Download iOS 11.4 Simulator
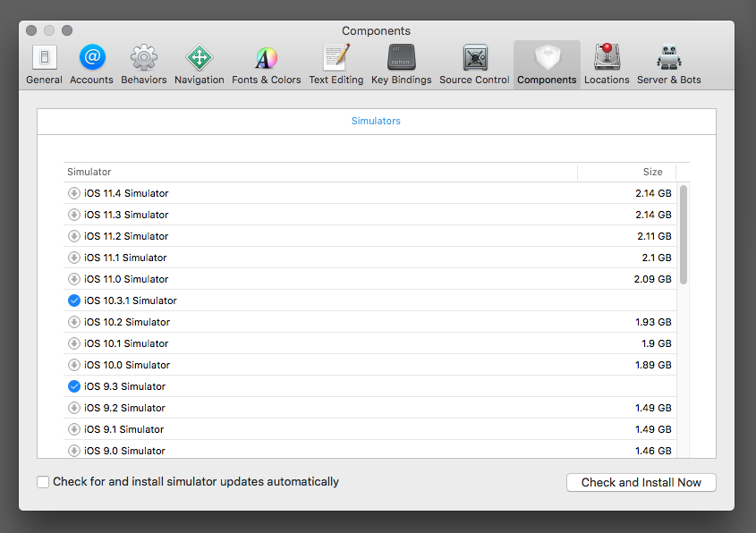Viewport: 756px width, 533px height. pyautogui.click(x=73, y=193)
